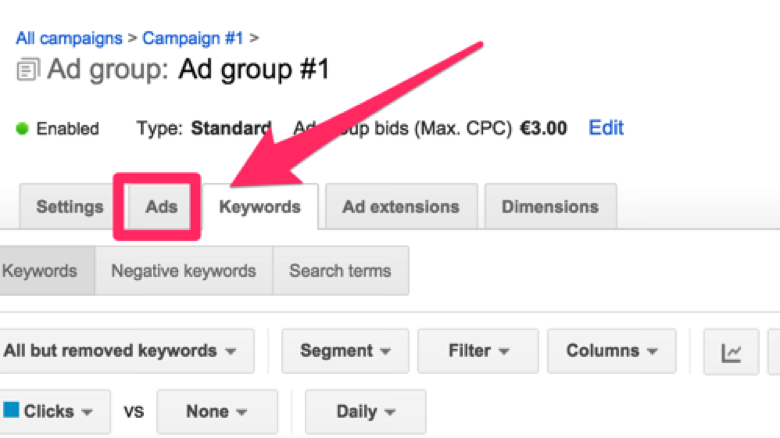Image resolution: width=780 pixels, height=438 pixels.
Task: Show the Negative keywords subtab
Action: point(183,271)
